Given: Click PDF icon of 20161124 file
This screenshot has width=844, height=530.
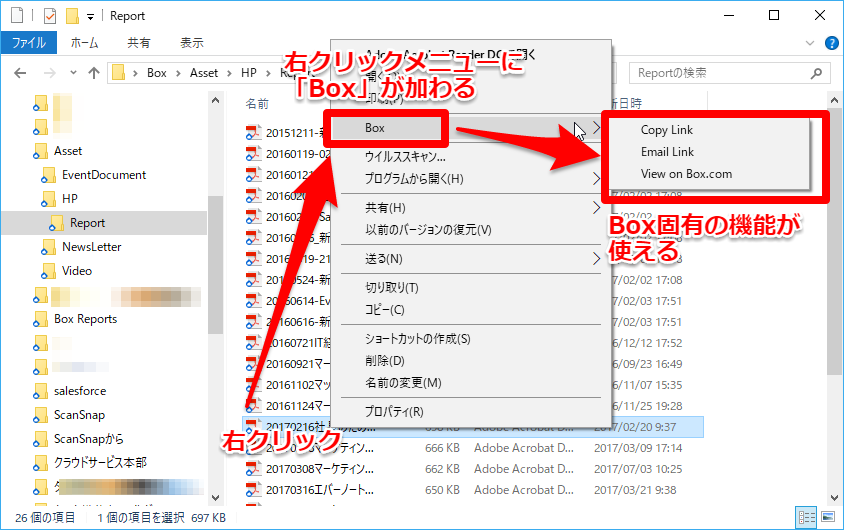Looking at the screenshot, I should [253, 406].
